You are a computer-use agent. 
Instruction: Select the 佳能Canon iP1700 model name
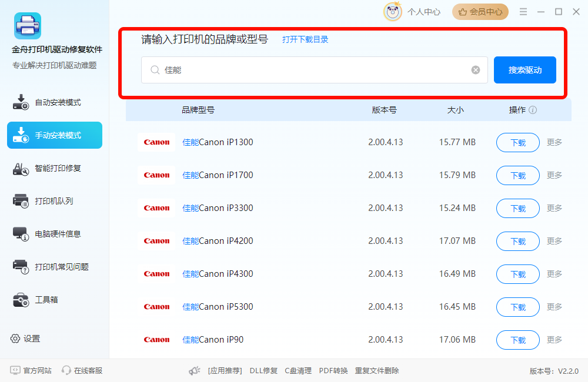218,175
